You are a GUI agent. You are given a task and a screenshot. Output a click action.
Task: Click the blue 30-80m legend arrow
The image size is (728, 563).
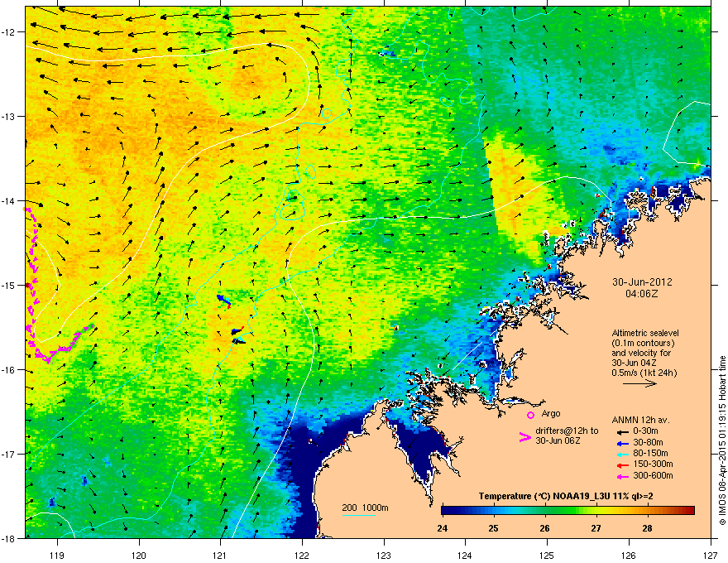click(x=621, y=443)
